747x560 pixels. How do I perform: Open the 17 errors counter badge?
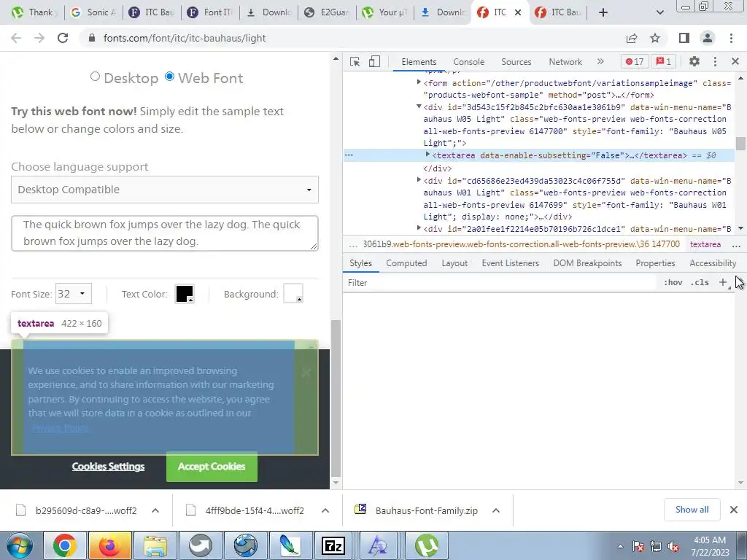(x=634, y=61)
